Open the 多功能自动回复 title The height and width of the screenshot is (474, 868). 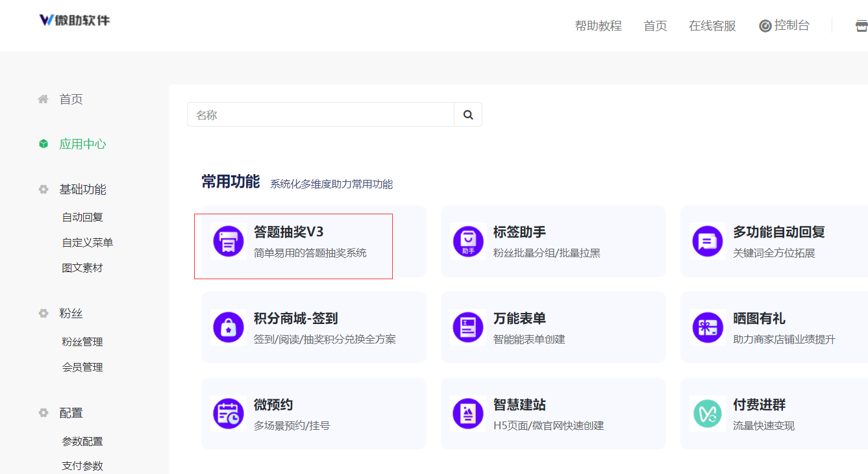pyautogui.click(x=779, y=232)
